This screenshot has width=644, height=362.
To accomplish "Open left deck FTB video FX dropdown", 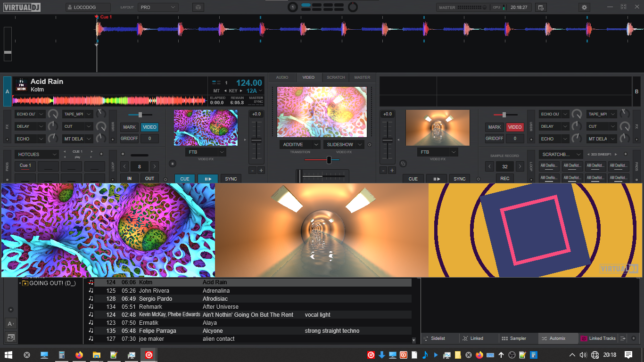I will point(206,152).
